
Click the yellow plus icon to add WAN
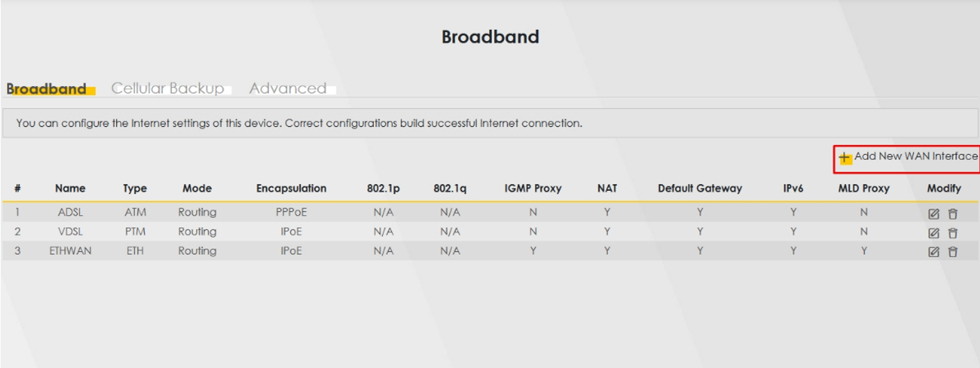tap(845, 158)
